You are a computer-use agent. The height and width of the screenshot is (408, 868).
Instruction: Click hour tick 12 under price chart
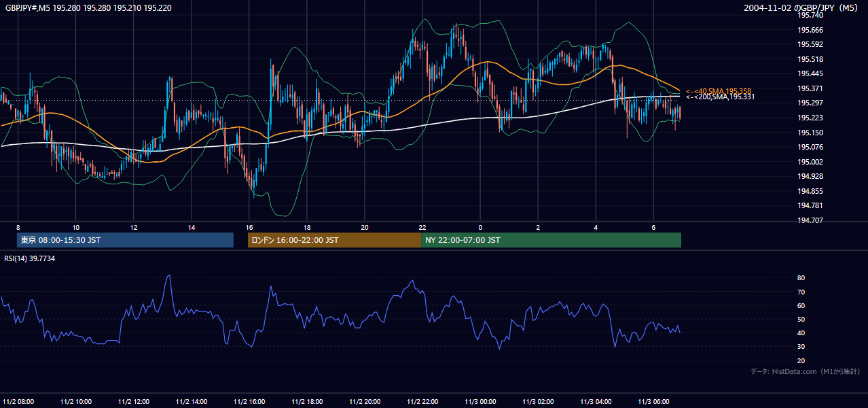click(134, 227)
